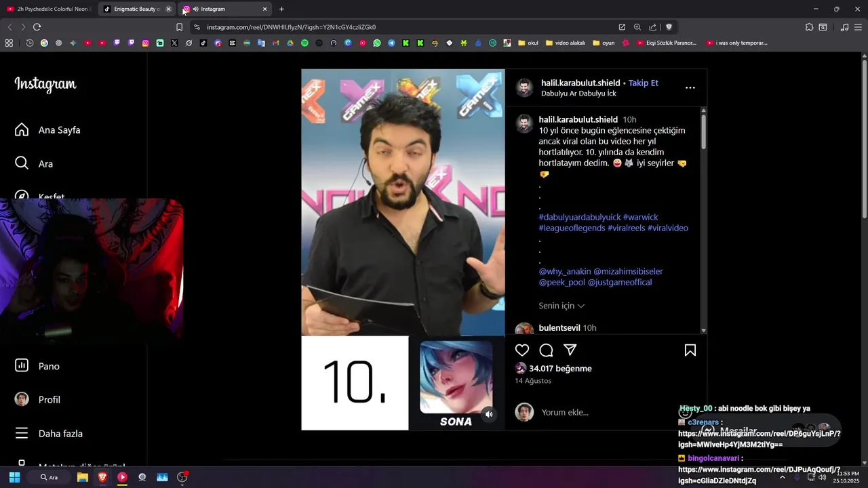The height and width of the screenshot is (488, 868).
Task: Open bulentsevil commenter profile
Action: click(559, 328)
